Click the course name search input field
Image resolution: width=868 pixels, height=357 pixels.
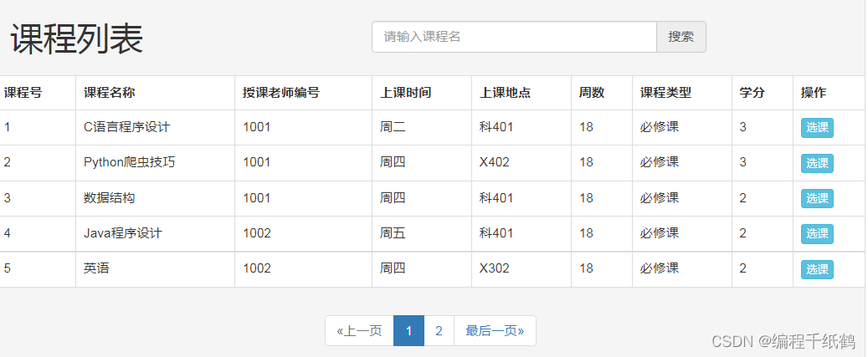tap(514, 37)
